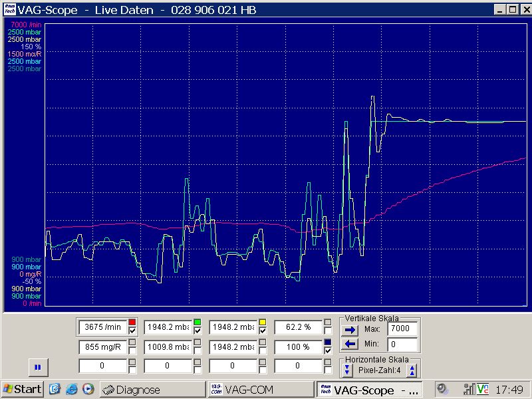Viewport: 532px width, 399px height.
Task: Click the right arrow in Vertikale Skala
Action: tap(348, 329)
